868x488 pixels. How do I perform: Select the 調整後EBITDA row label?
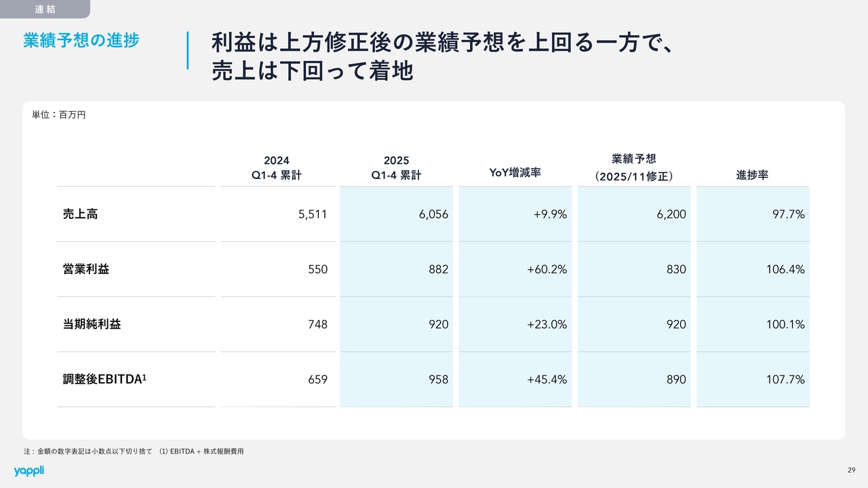(104, 379)
